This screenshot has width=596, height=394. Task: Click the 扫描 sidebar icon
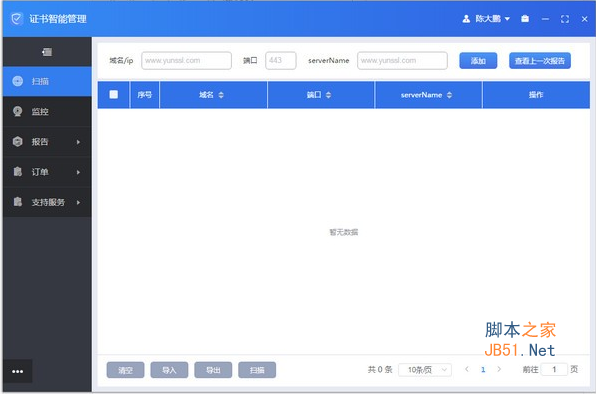(x=17, y=81)
